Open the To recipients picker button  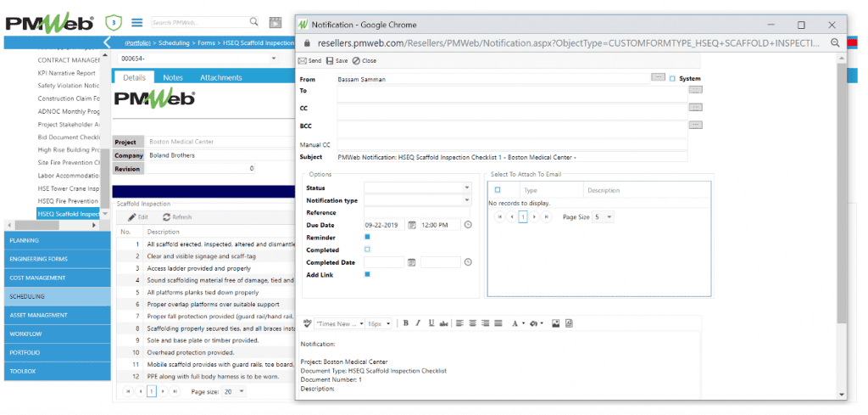[x=696, y=89]
